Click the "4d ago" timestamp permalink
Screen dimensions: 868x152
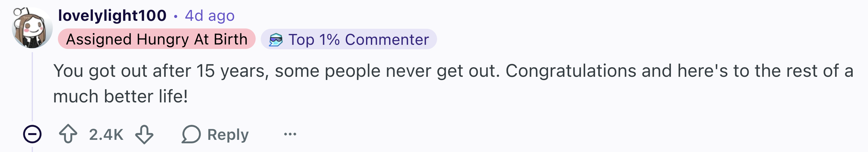[210, 15]
